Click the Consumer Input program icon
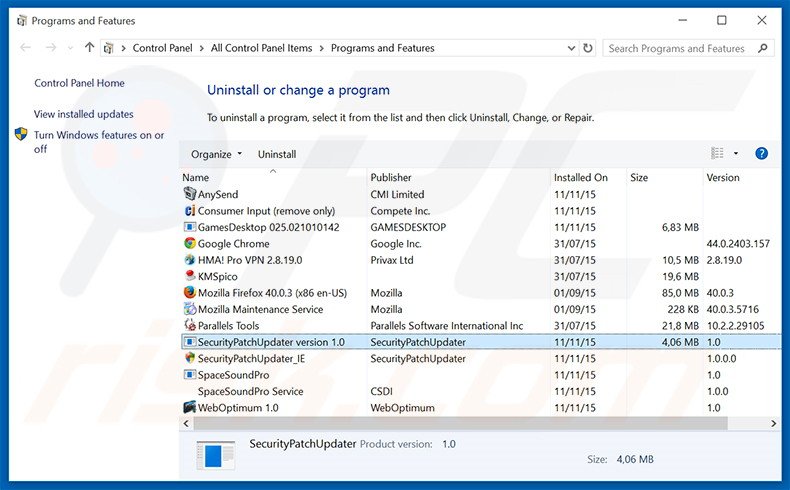Screen dimensions: 790x490 [189, 211]
